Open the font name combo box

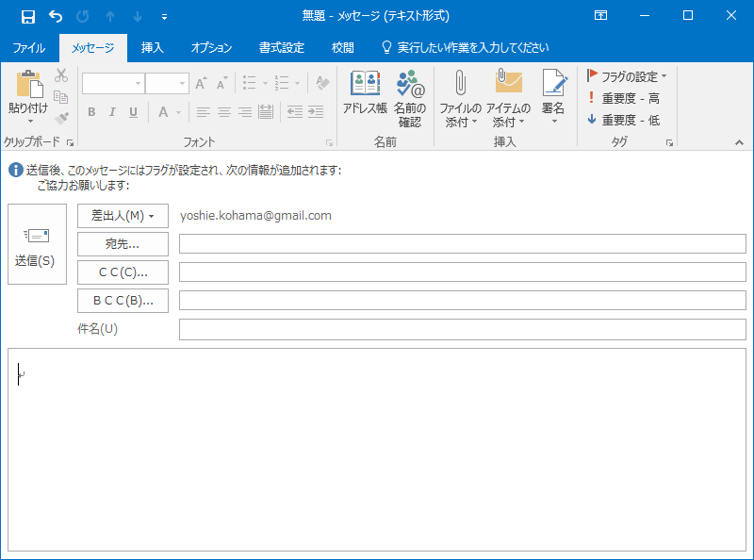click(x=113, y=84)
